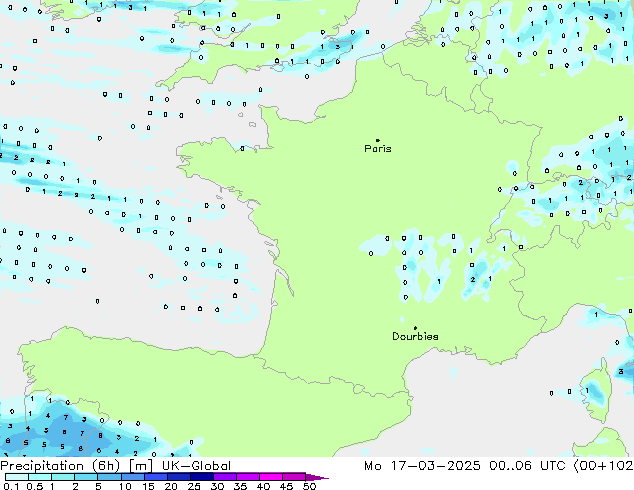Pick the 5–10 light blue legend swatch

[109, 477]
